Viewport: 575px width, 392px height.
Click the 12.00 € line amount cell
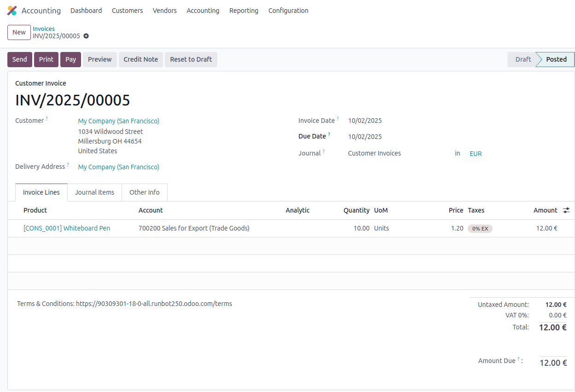pos(547,228)
